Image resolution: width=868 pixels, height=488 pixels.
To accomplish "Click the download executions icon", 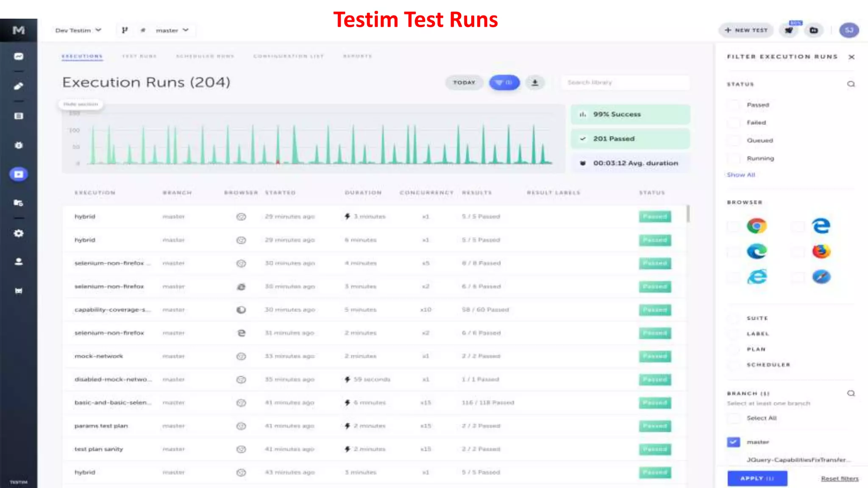I will pos(535,83).
